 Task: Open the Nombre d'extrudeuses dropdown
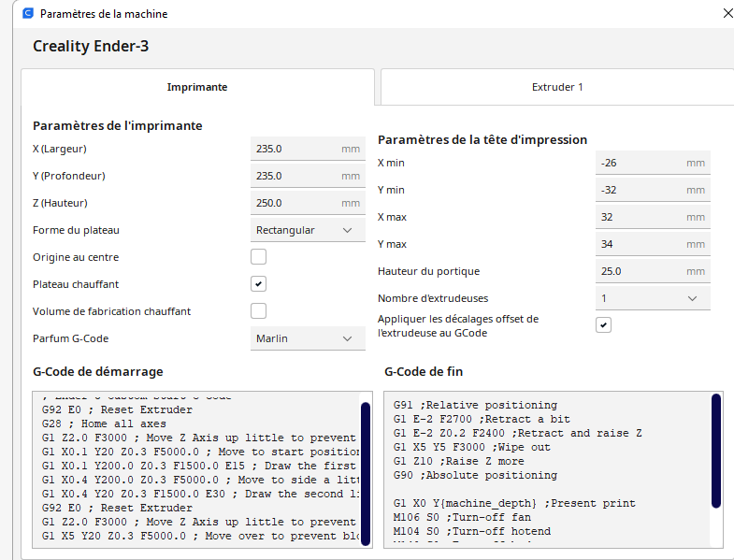(x=653, y=299)
